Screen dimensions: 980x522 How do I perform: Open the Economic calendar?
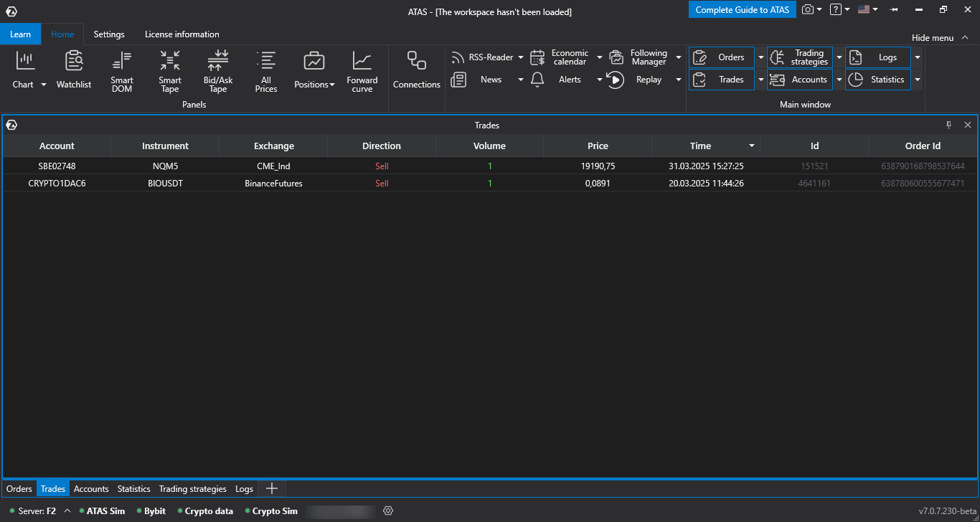(562, 57)
